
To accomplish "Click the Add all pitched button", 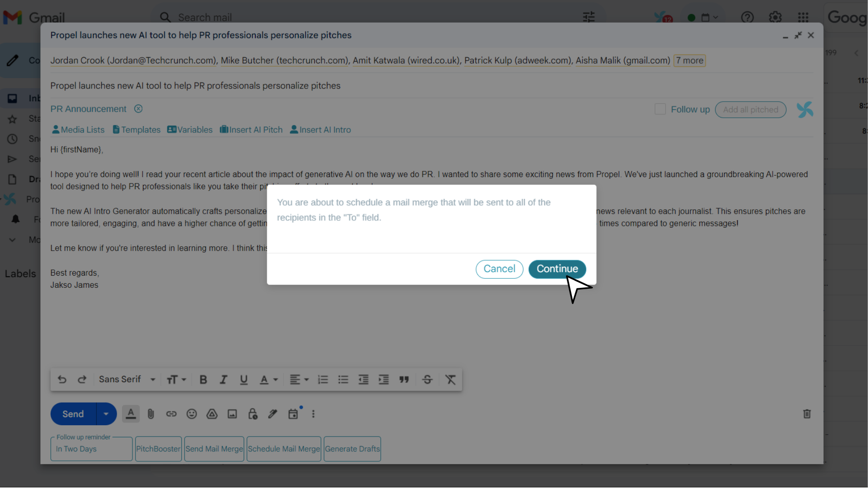I will [x=750, y=110].
